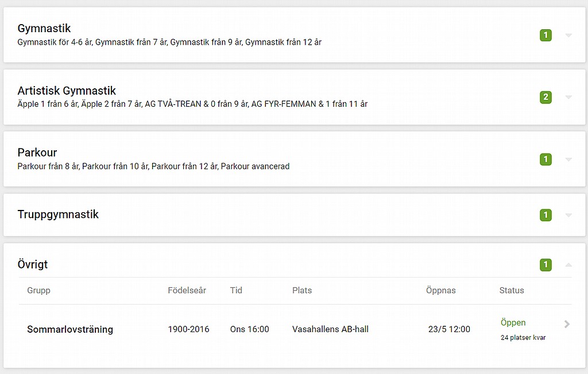Image resolution: width=588 pixels, height=374 pixels.
Task: Click the Öppen status text
Action: coord(513,323)
